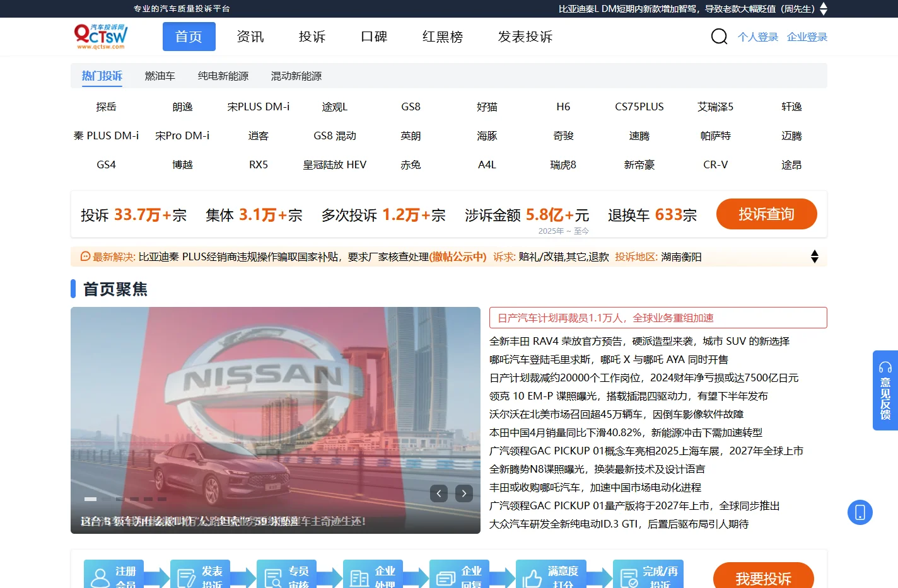
Task: Open news 领克 10 EM-P 谍照曝光
Action: (x=629, y=396)
